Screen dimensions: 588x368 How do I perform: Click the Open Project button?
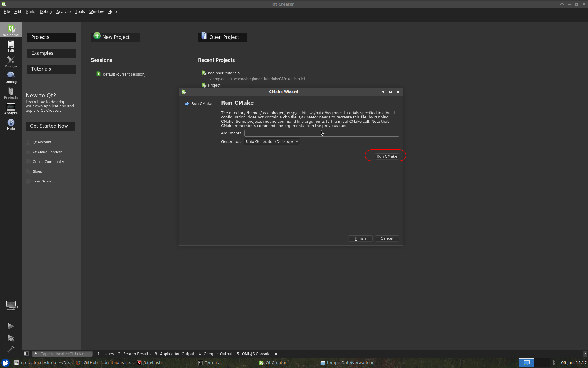tap(222, 37)
